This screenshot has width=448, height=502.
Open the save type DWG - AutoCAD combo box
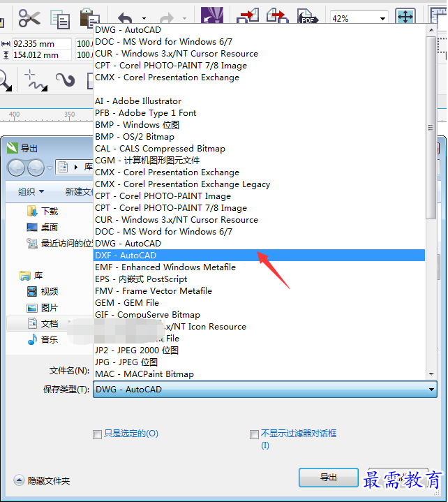click(x=265, y=390)
